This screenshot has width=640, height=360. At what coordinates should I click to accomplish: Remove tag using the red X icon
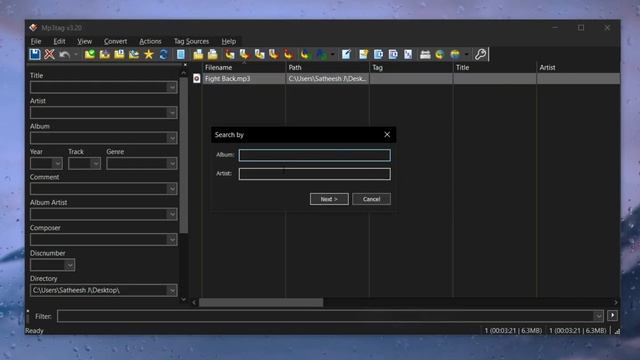click(49, 54)
